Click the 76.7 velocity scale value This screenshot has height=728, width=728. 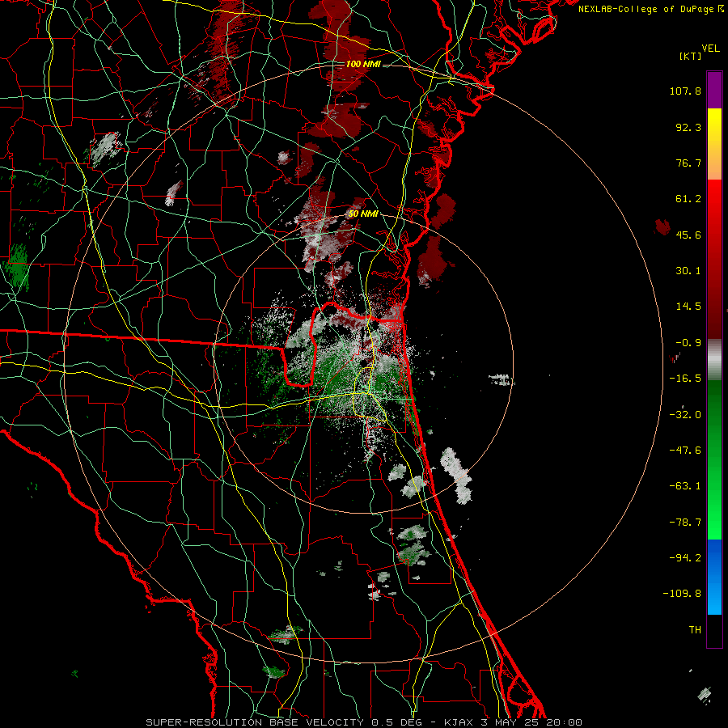coord(688,163)
